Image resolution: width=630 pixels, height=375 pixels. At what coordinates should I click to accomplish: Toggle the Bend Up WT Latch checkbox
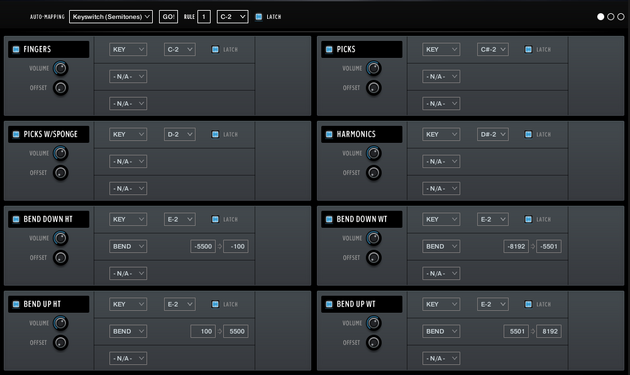pos(528,304)
